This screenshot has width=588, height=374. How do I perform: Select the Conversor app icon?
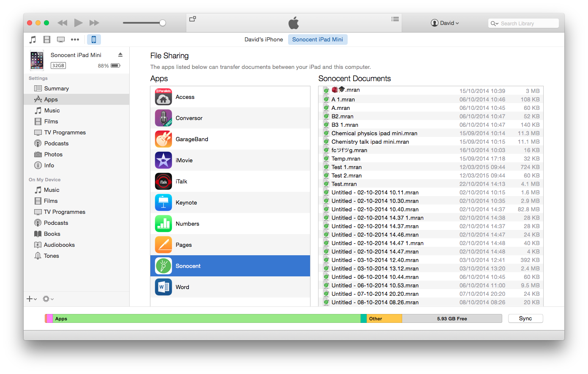tap(163, 118)
